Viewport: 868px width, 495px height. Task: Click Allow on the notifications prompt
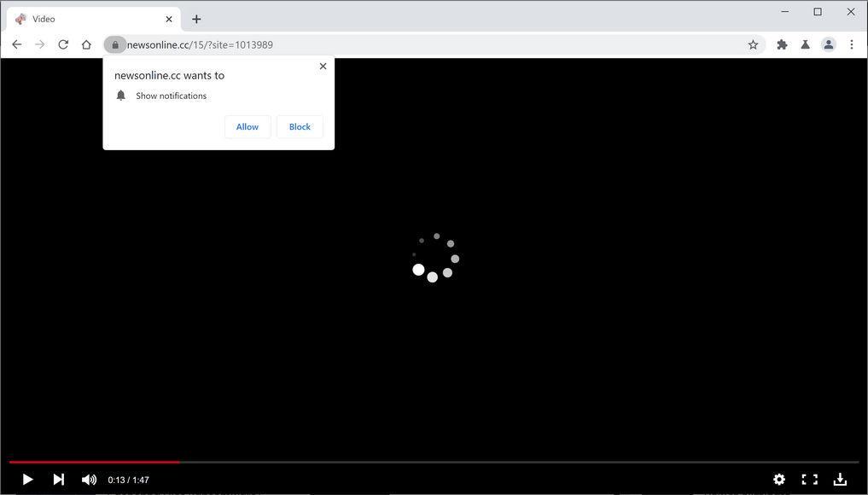(247, 126)
